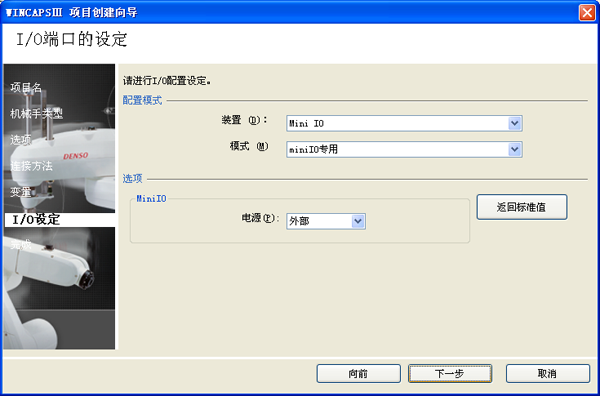Click the 请进行I/O配置设定 instruction text
Viewport: 600px width, 396px height.
pyautogui.click(x=167, y=81)
